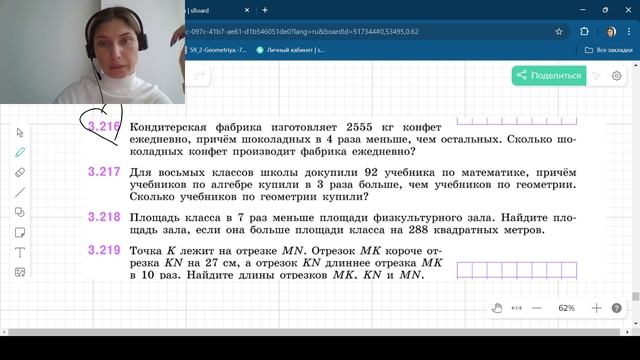Screen dimensions: 640x360
Task: Click the redo arrow button
Action: click(200, 76)
